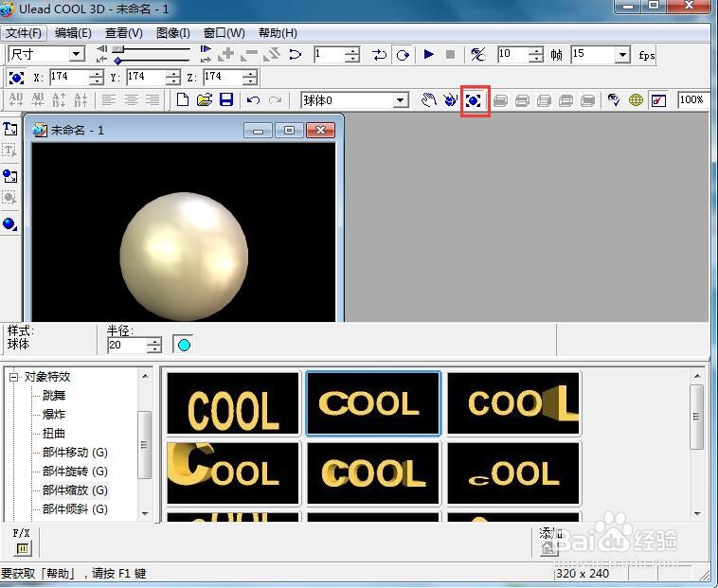This screenshot has width=718, height=588.
Task: Toggle the show/hide eye icon in the animation toolbar
Action: pos(478,55)
